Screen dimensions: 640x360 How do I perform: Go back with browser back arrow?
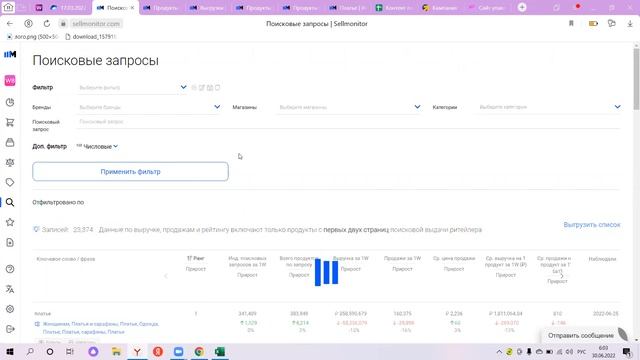click(10, 24)
